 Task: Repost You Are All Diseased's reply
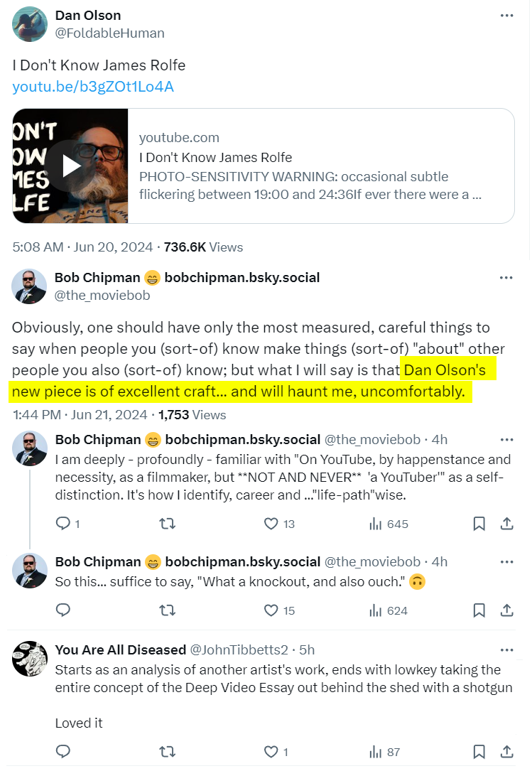coord(167,752)
